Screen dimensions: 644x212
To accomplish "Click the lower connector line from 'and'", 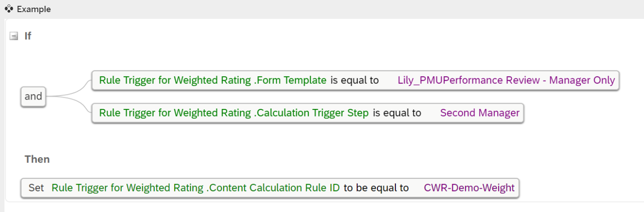I will pyautogui.click(x=70, y=104).
